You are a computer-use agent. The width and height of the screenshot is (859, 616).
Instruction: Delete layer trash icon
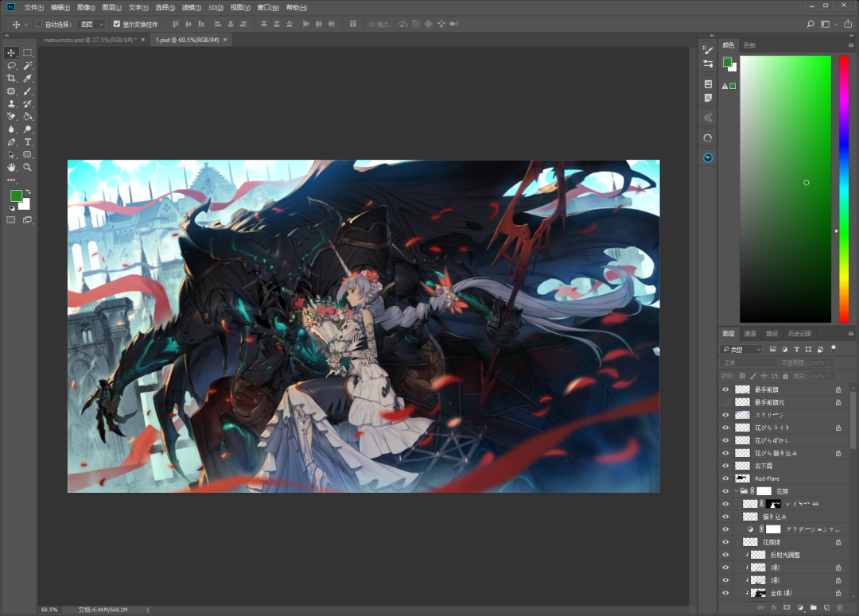coord(839,607)
